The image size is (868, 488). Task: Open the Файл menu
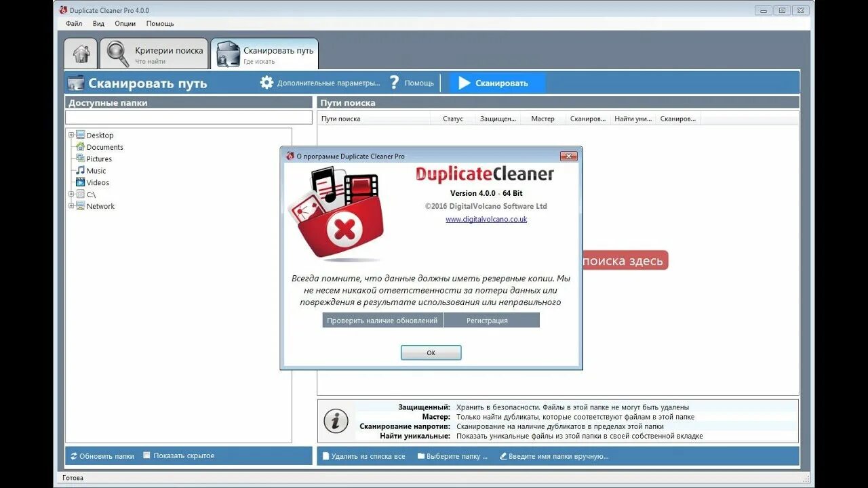pyautogui.click(x=74, y=24)
